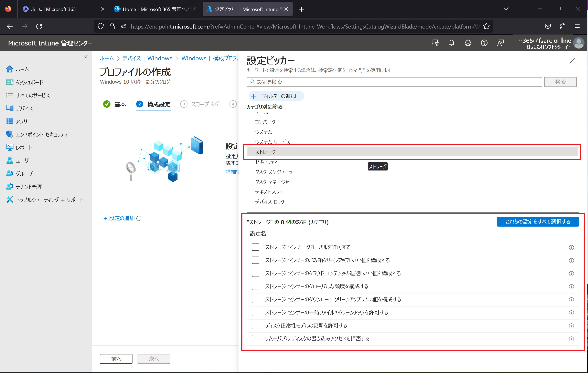The height and width of the screenshot is (373, 588).
Task: Go to the スコープ タグ wizard step
Action: click(200, 104)
